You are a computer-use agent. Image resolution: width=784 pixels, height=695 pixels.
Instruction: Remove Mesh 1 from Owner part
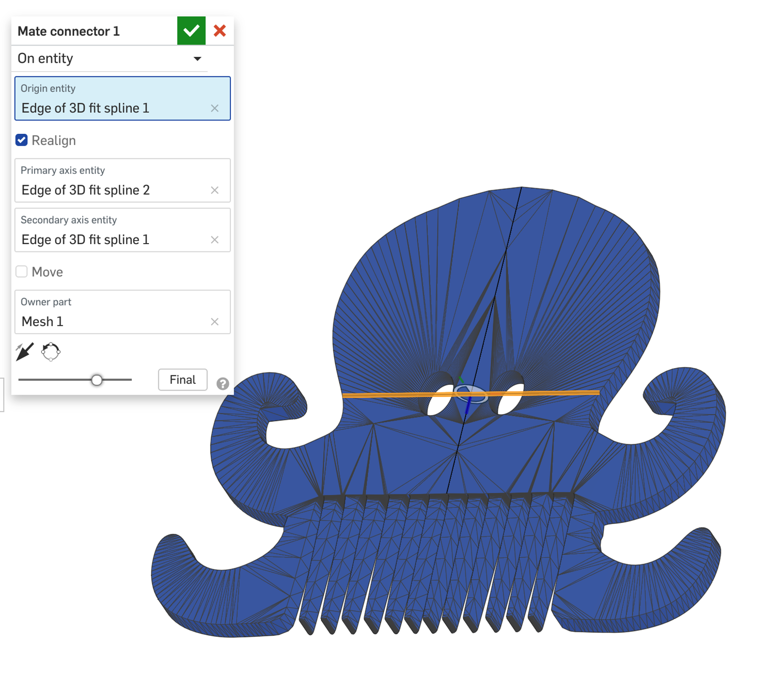(x=215, y=322)
